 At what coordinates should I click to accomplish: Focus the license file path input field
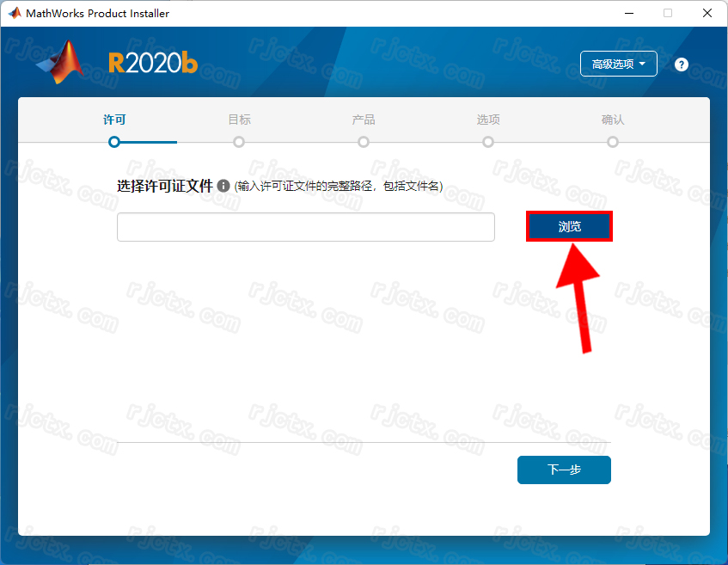click(305, 227)
